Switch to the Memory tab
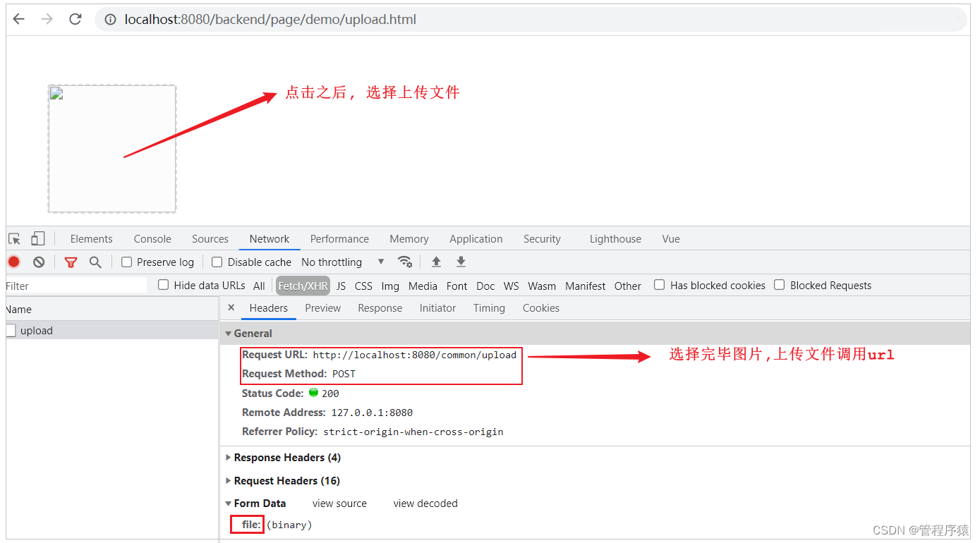The image size is (980, 543). click(409, 239)
